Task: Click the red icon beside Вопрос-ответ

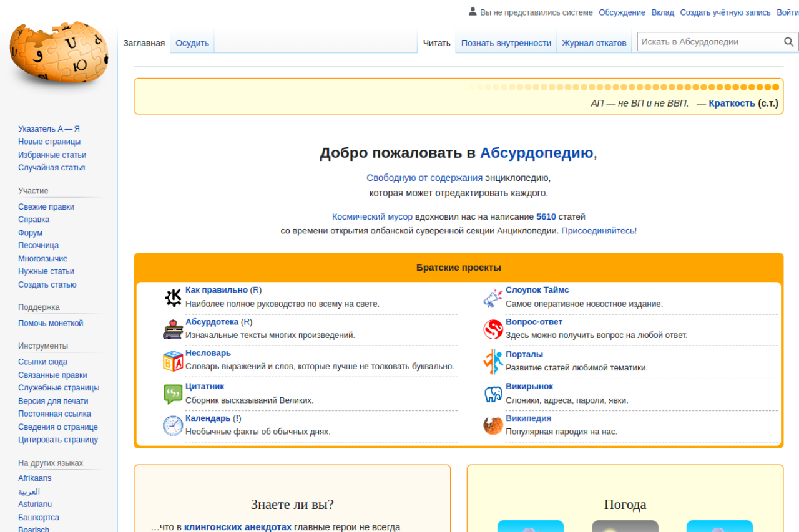Action: tap(493, 329)
